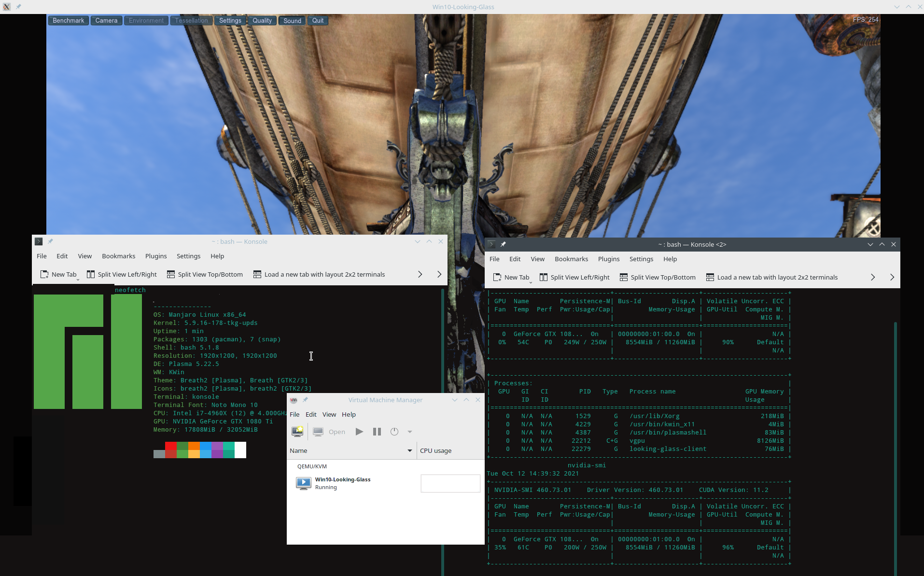
Task: Click the Run (play) virtual machine button
Action: [359, 432]
